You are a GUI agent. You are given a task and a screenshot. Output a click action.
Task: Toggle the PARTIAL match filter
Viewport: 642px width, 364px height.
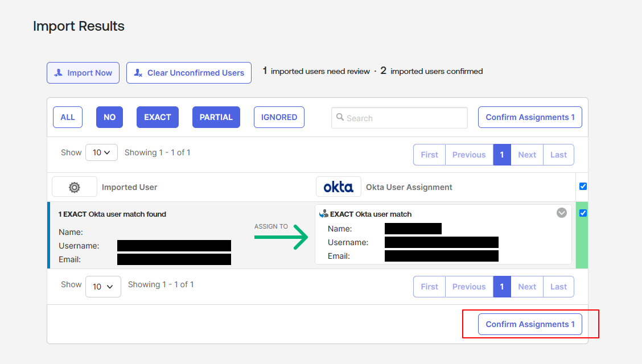click(216, 117)
